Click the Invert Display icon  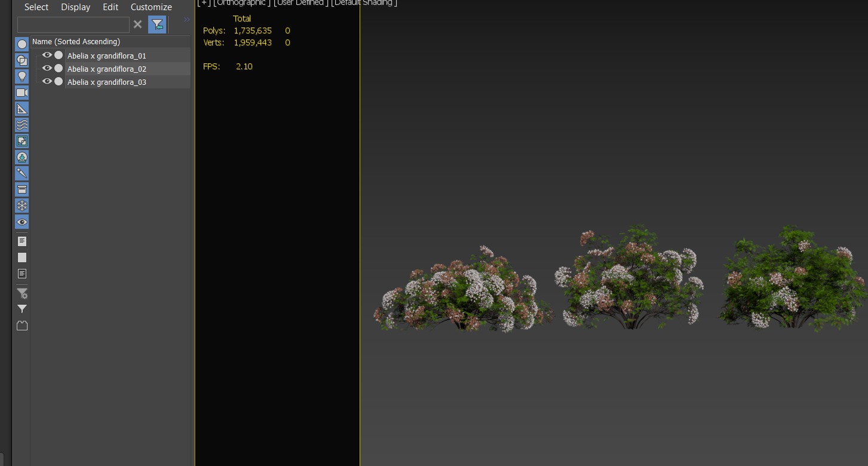tap(22, 274)
